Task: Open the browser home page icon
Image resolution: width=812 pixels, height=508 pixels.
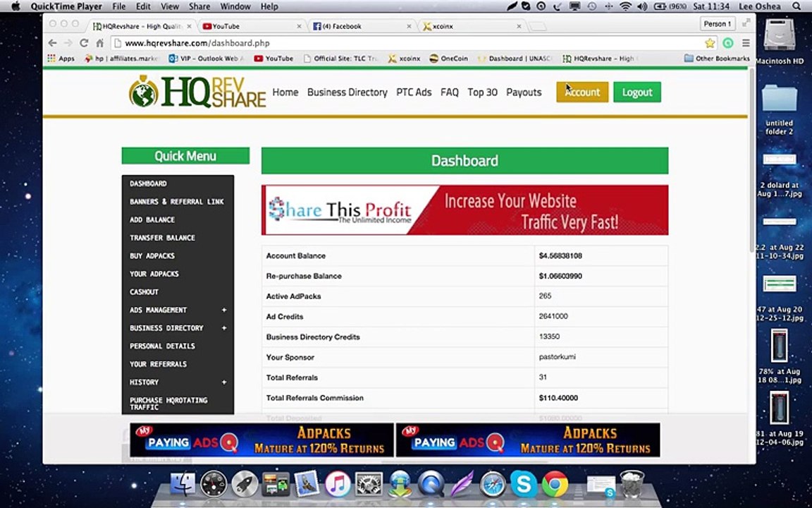Action: coord(100,43)
